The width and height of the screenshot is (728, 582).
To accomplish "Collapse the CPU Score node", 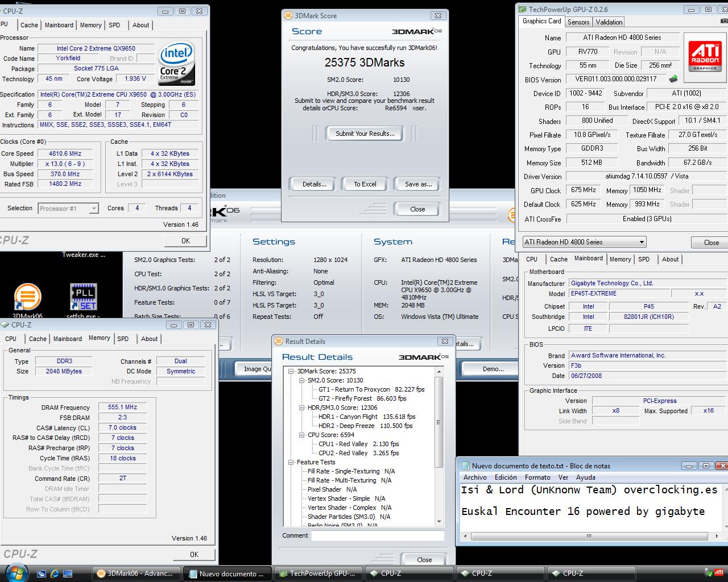I will click(x=302, y=435).
